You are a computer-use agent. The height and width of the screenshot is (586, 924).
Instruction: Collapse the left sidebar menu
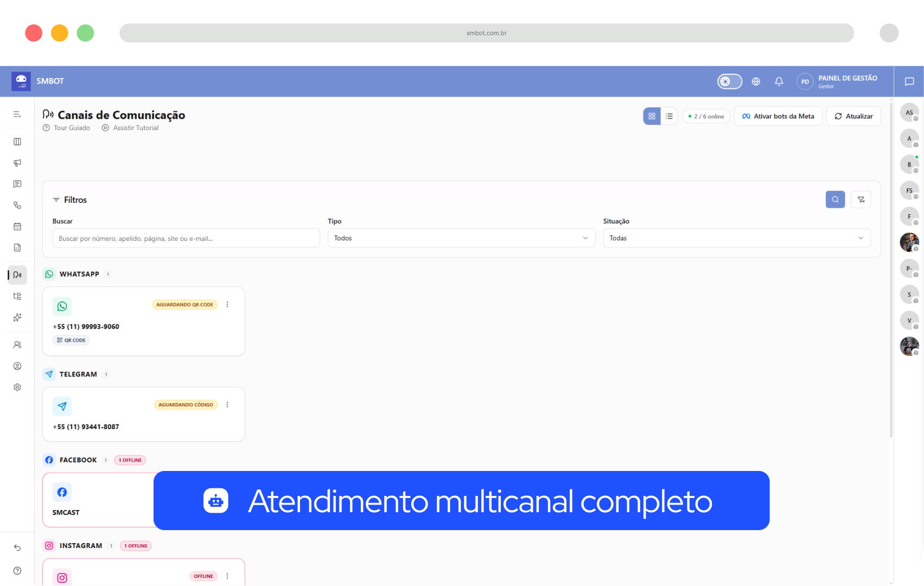tap(17, 114)
